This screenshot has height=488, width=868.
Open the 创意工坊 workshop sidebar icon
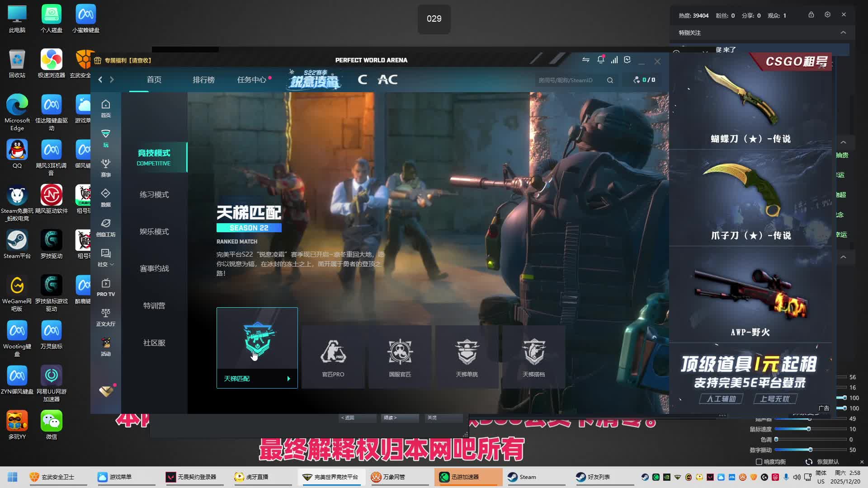pos(106,227)
